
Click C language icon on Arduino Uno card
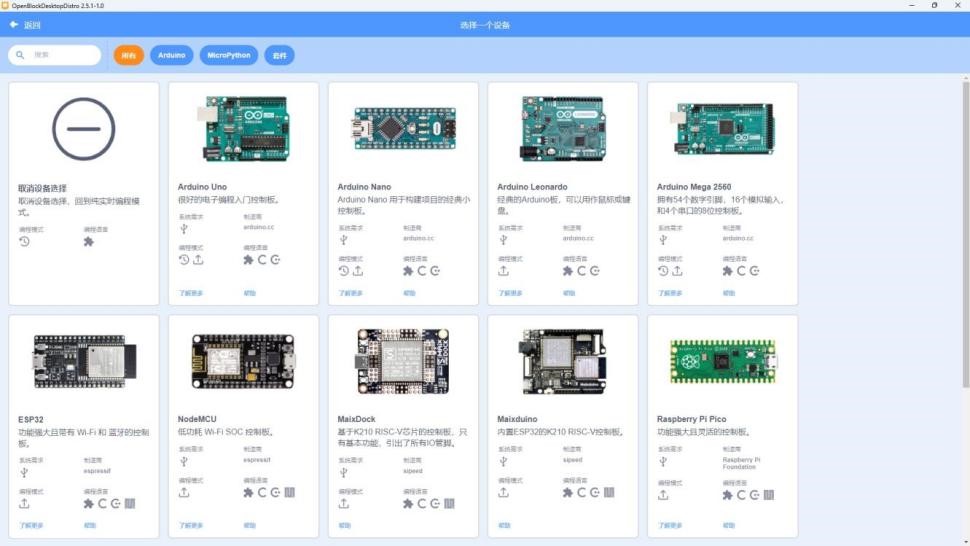click(262, 260)
